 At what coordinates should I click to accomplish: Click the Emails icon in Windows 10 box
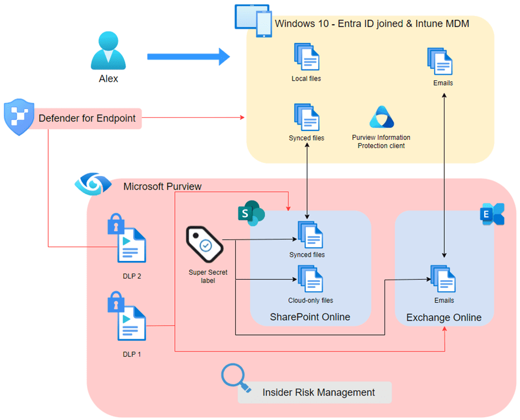[440, 61]
